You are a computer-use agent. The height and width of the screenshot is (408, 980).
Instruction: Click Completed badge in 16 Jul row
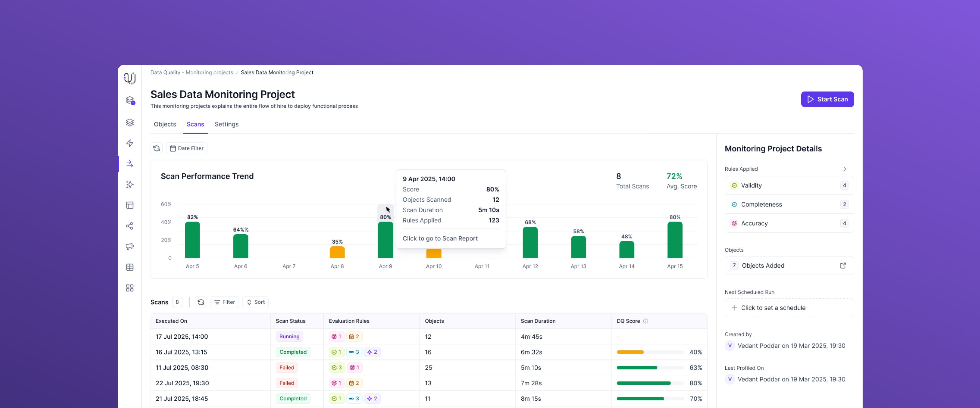[x=293, y=352]
